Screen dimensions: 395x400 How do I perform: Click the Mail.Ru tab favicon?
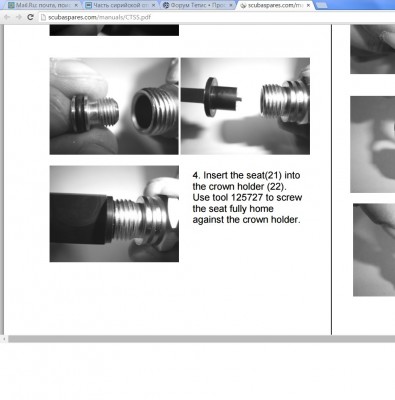(11, 5)
